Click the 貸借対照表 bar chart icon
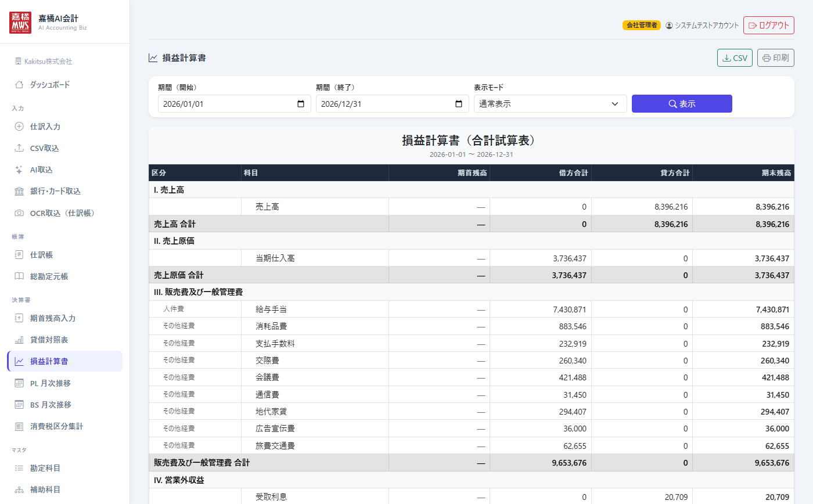Image resolution: width=813 pixels, height=504 pixels. pyautogui.click(x=19, y=340)
